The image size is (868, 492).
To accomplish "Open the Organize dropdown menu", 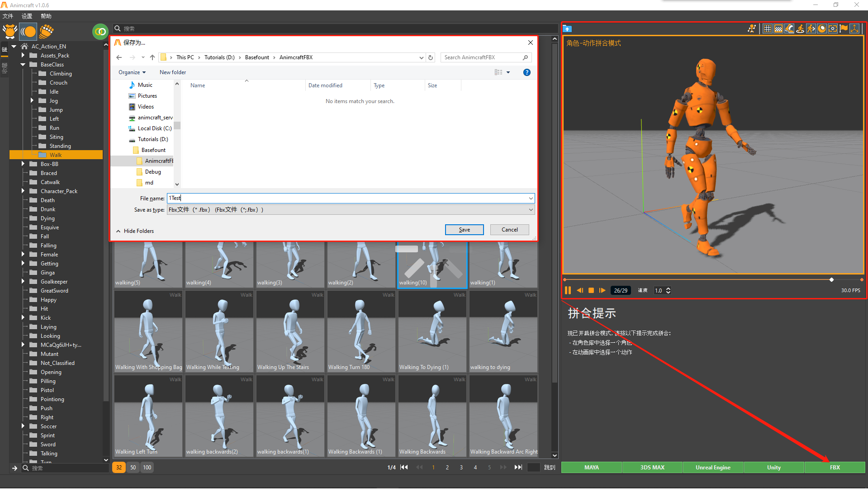I will [132, 72].
